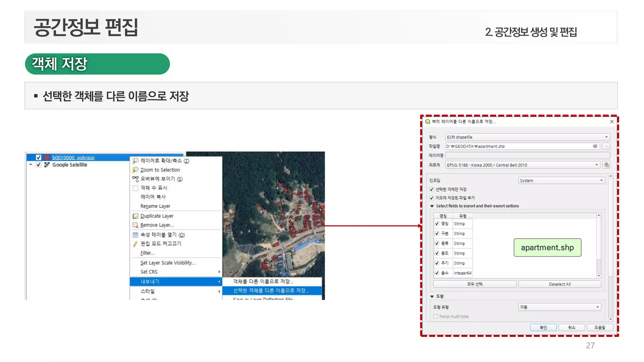Toggle editing mode pencil icon
The width and height of the screenshot is (644, 362).
pos(136,244)
